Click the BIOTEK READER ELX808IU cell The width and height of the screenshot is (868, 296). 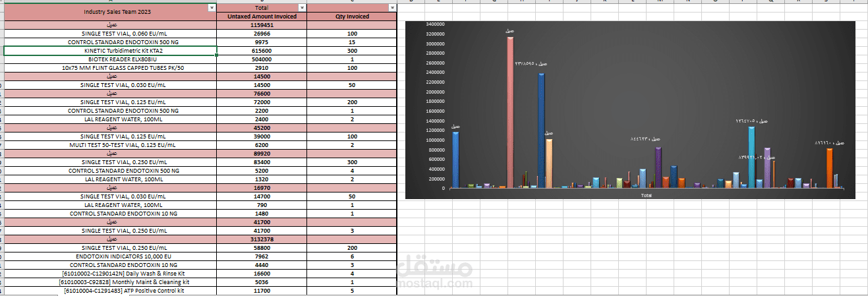[x=110, y=59]
